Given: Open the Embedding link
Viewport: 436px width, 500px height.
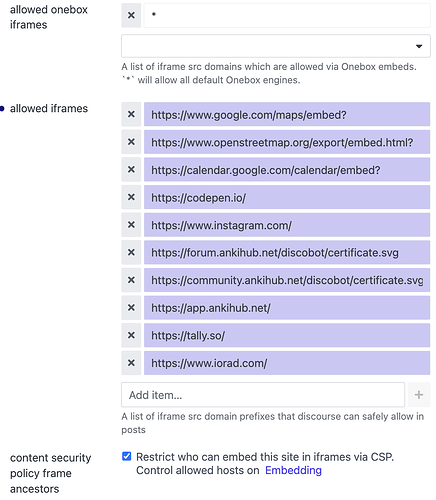Looking at the screenshot, I should point(293,470).
